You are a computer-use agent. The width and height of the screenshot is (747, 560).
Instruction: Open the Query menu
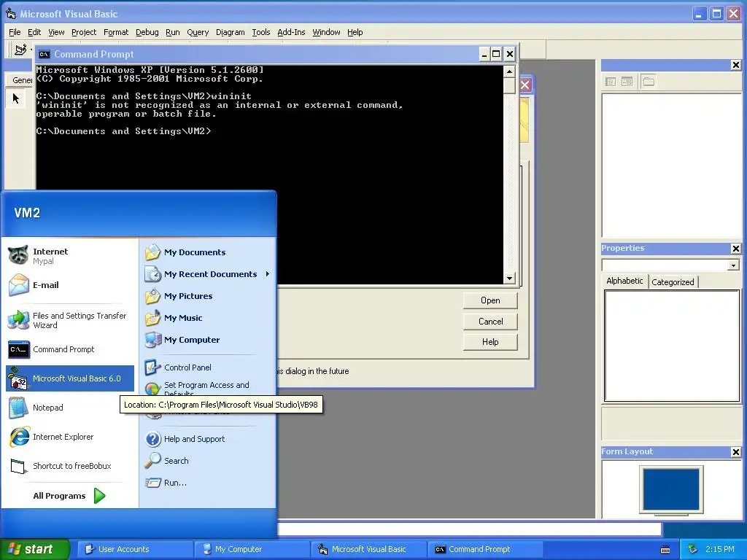(198, 32)
